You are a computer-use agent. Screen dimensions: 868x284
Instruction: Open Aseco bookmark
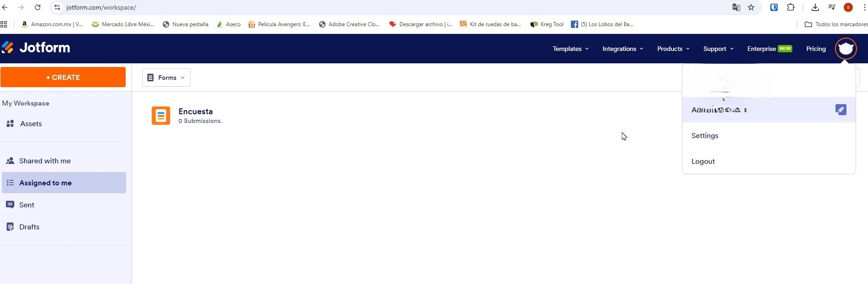click(228, 24)
